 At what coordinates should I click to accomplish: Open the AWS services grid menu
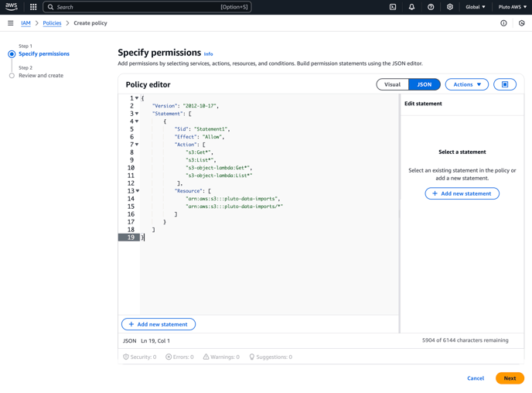click(x=33, y=7)
